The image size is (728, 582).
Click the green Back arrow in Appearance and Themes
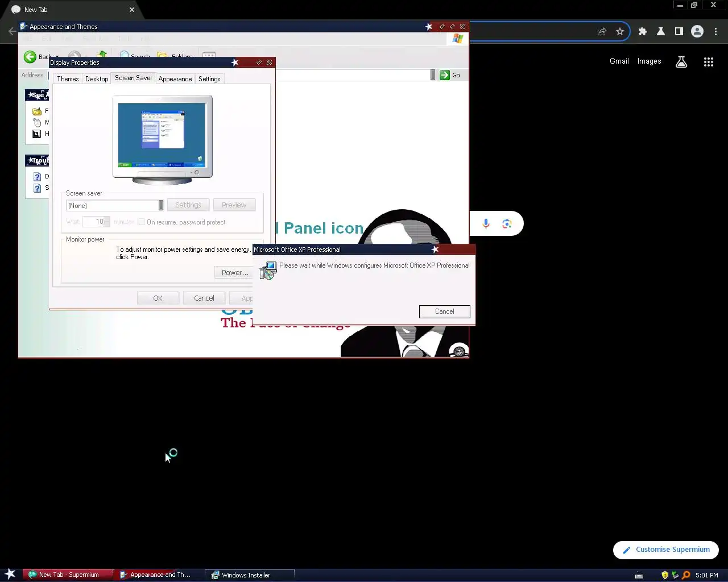tap(30, 57)
